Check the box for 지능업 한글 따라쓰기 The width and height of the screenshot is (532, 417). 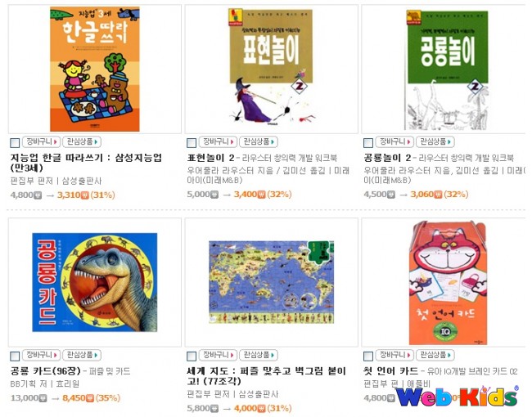point(15,143)
